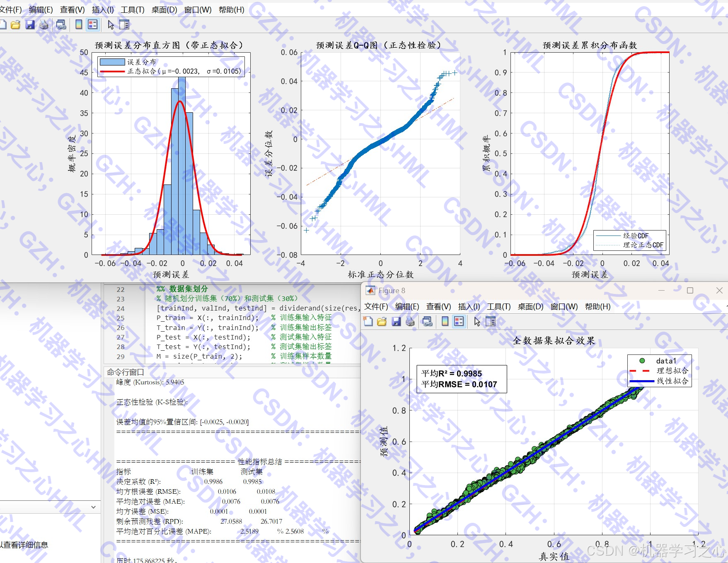Click the 平均R² = 0.9985 annotation box
Viewport: 728px width, 563px height.
coord(462,379)
